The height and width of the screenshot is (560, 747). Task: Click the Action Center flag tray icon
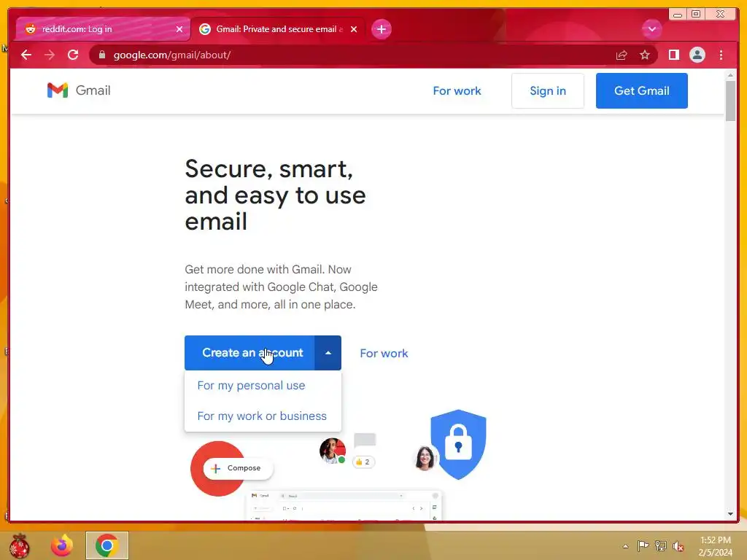point(643,545)
